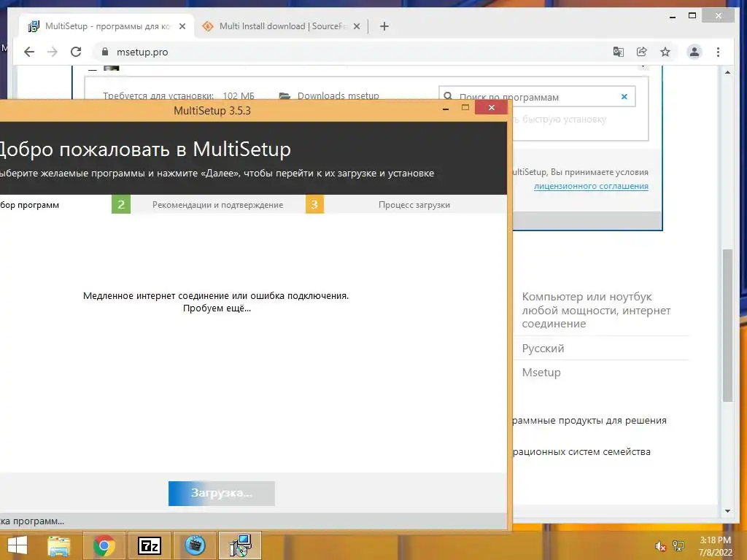
Task: Select step 3 Процесс загрузки
Action: click(414, 205)
